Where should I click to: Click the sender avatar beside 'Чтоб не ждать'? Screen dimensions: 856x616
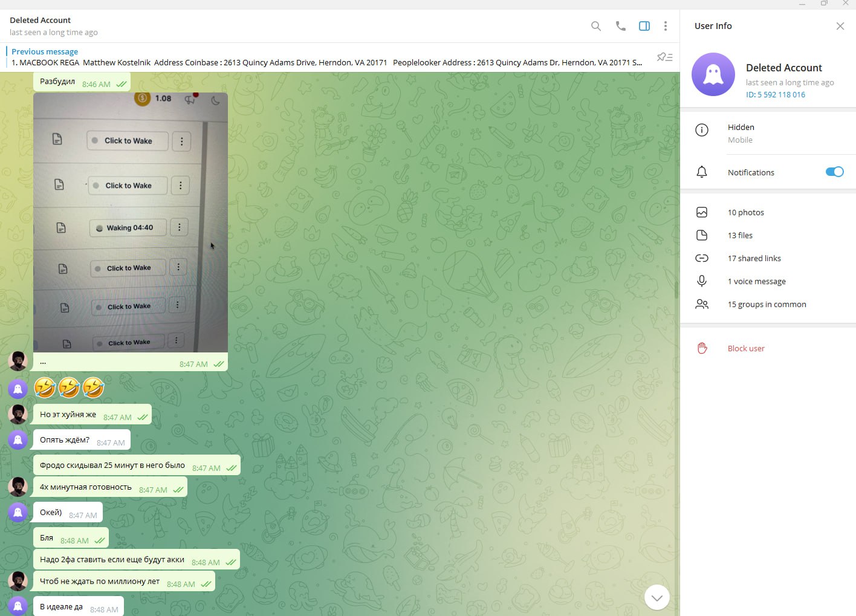tap(18, 581)
